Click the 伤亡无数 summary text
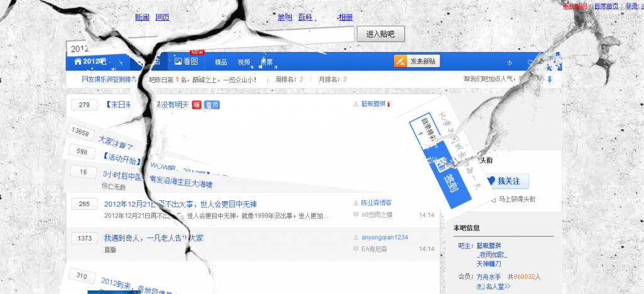Viewport: 644px width, 294px height. tap(114, 187)
